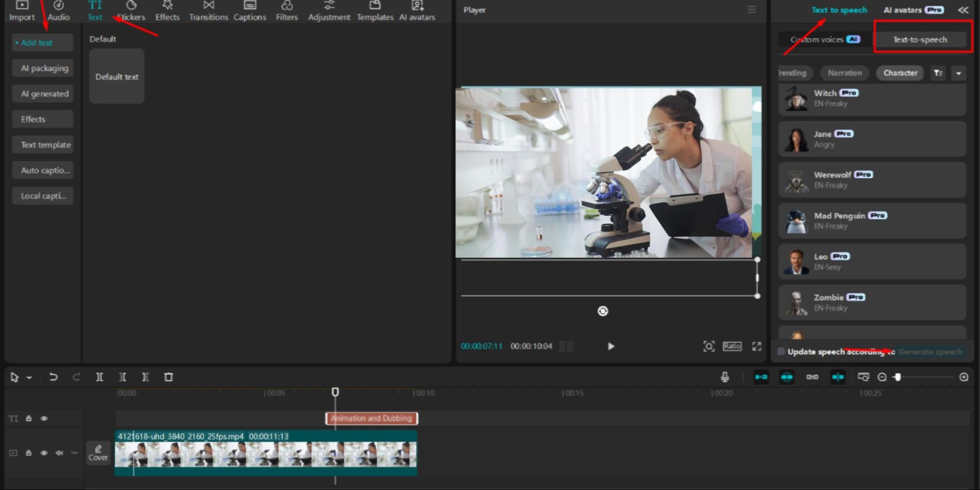The image size is (980, 490).
Task: Click the full-screen preview icon
Action: [x=757, y=346]
